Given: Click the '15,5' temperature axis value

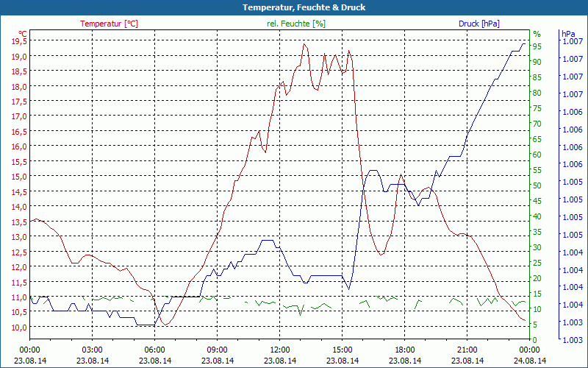Looking at the screenshot, I should [19, 161].
